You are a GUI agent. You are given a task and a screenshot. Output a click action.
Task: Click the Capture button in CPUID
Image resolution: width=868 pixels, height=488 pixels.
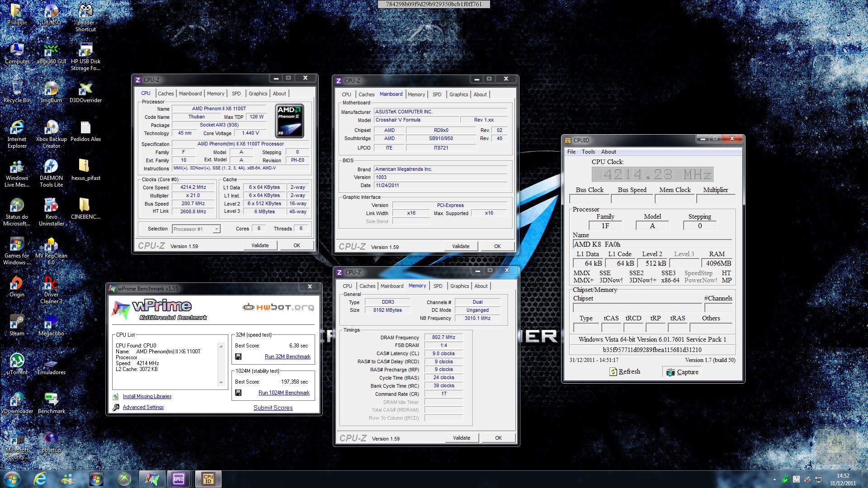683,372
